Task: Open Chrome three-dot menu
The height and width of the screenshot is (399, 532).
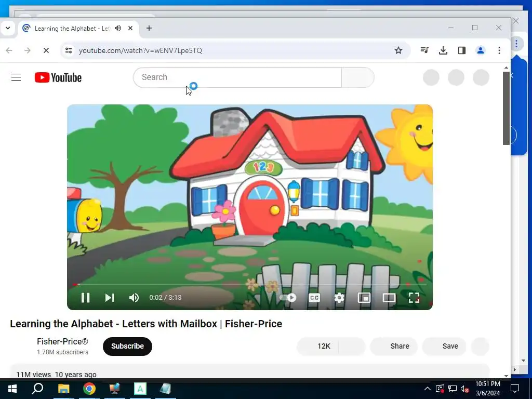Action: coord(499,50)
